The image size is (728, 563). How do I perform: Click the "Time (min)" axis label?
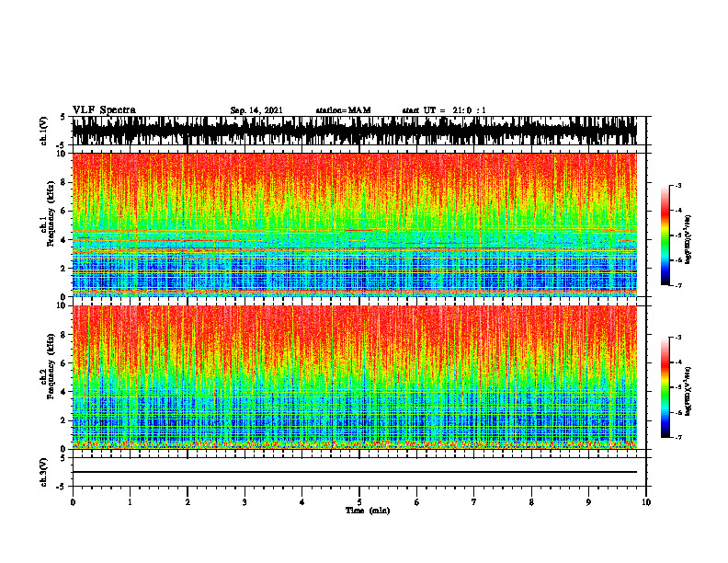coord(368,511)
